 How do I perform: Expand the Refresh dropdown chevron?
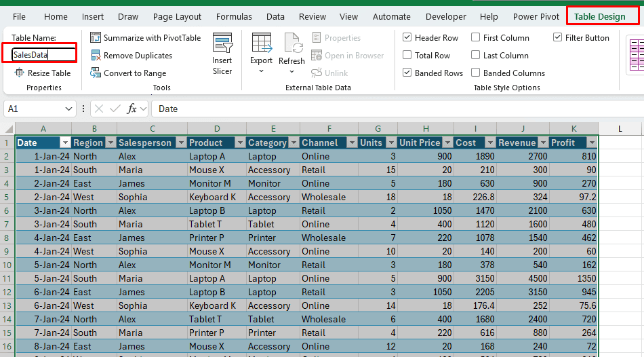pos(291,71)
